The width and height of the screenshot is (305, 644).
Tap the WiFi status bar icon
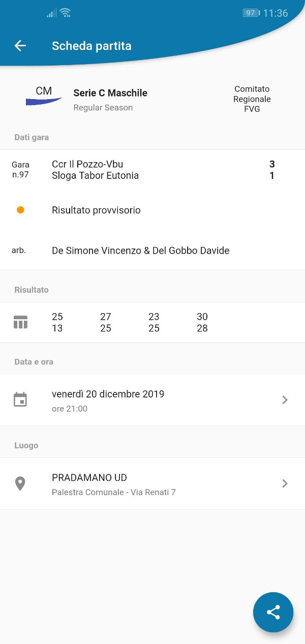point(65,13)
